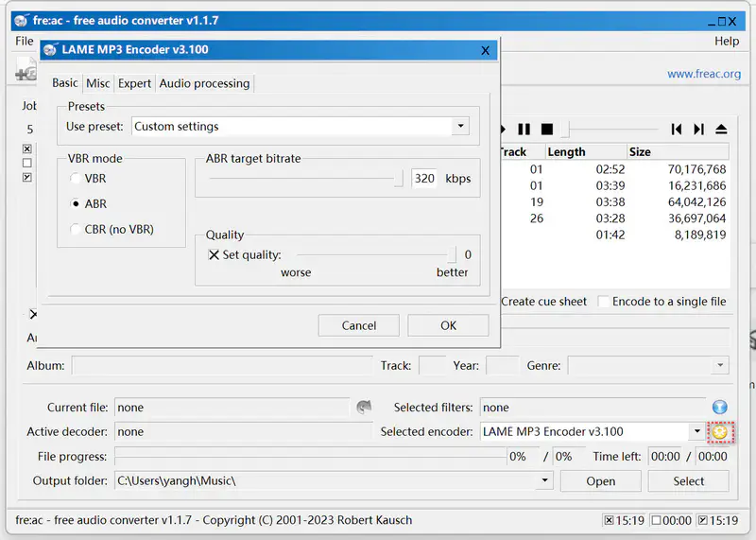This screenshot has width=756, height=540.
Task: Select the row with size 36,697,064
Action: pyautogui.click(x=615, y=218)
